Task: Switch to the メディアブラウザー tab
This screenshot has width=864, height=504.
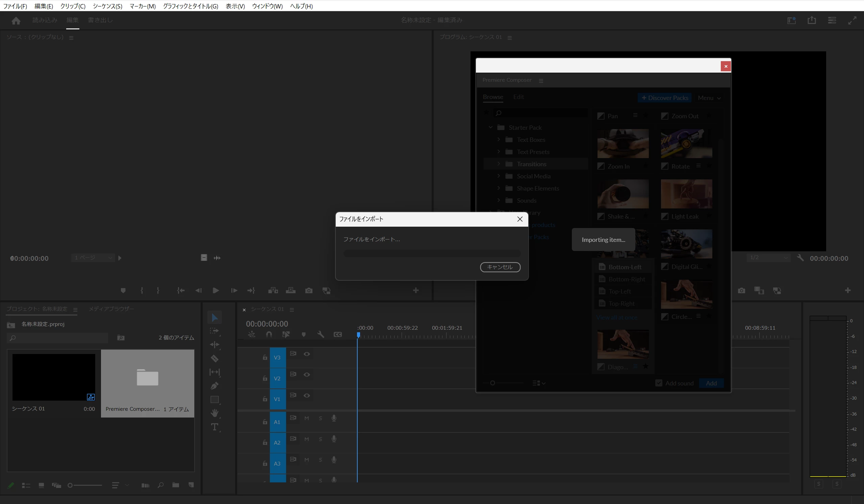Action: 111,309
